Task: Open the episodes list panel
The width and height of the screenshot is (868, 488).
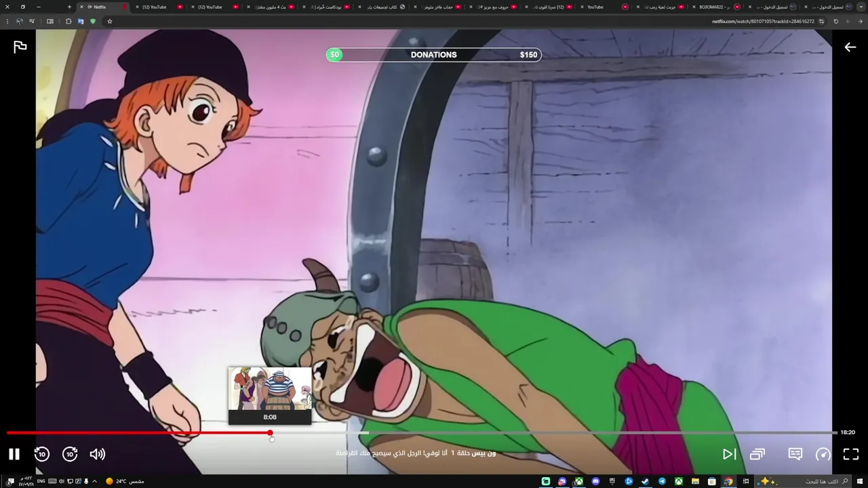Action: click(757, 454)
